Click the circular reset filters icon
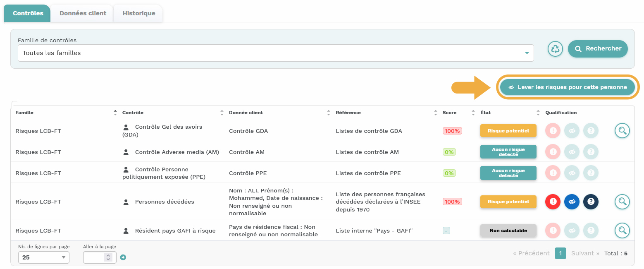The width and height of the screenshot is (644, 269). coord(556,49)
